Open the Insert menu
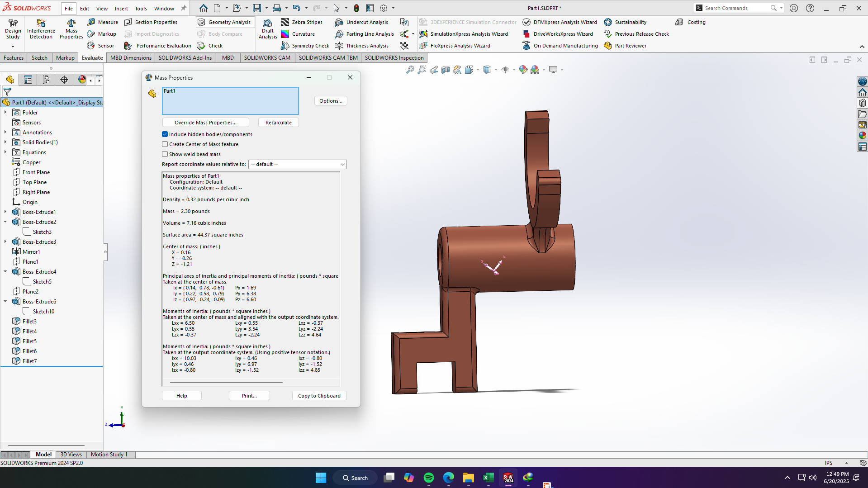This screenshot has height=488, width=868. coord(121,8)
